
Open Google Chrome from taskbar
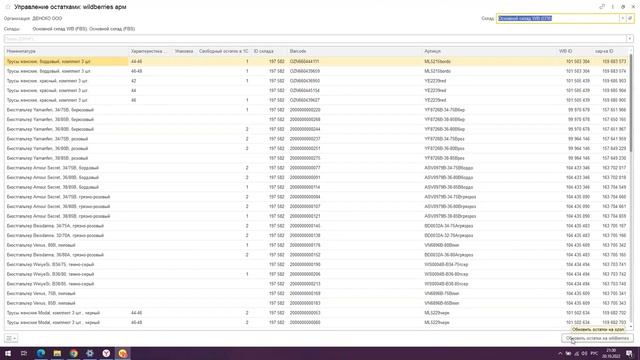pyautogui.click(x=73, y=353)
